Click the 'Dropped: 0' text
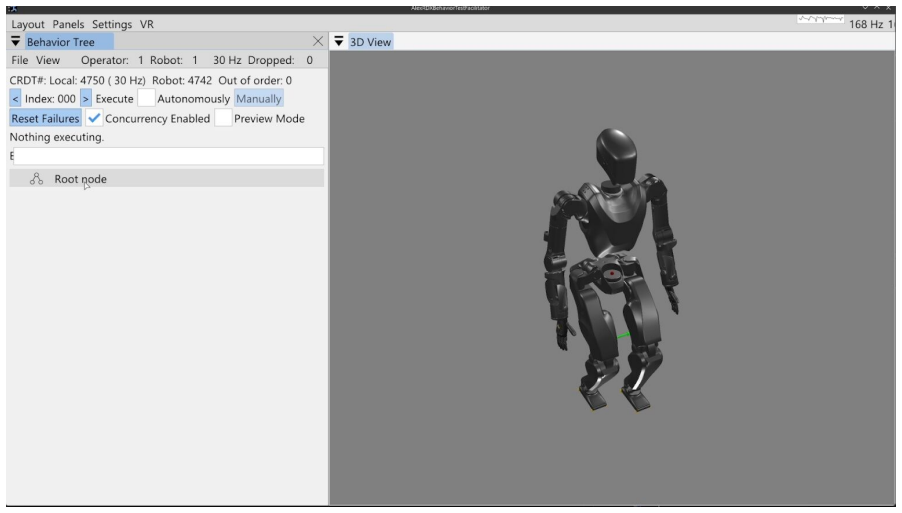Viewport: 902px width, 513px height. [x=280, y=60]
